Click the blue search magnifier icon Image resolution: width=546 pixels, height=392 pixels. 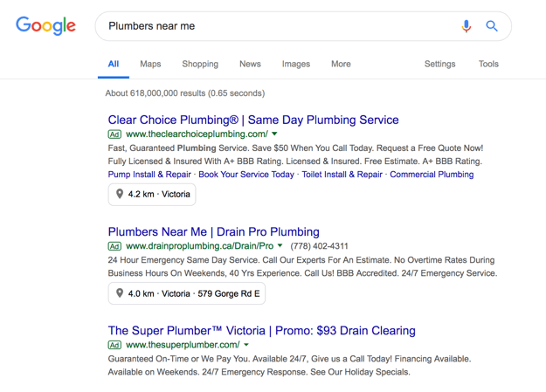pyautogui.click(x=492, y=26)
